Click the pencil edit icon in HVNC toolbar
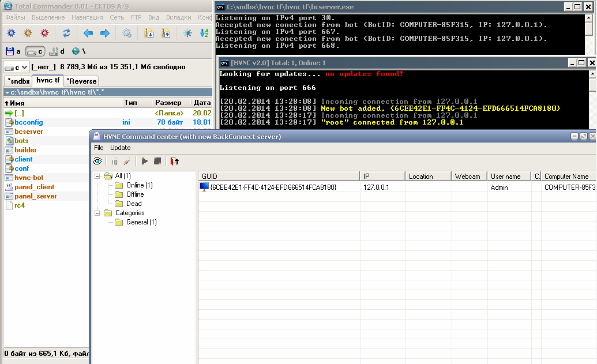Image resolution: width=597 pixels, height=364 pixels. (x=127, y=162)
